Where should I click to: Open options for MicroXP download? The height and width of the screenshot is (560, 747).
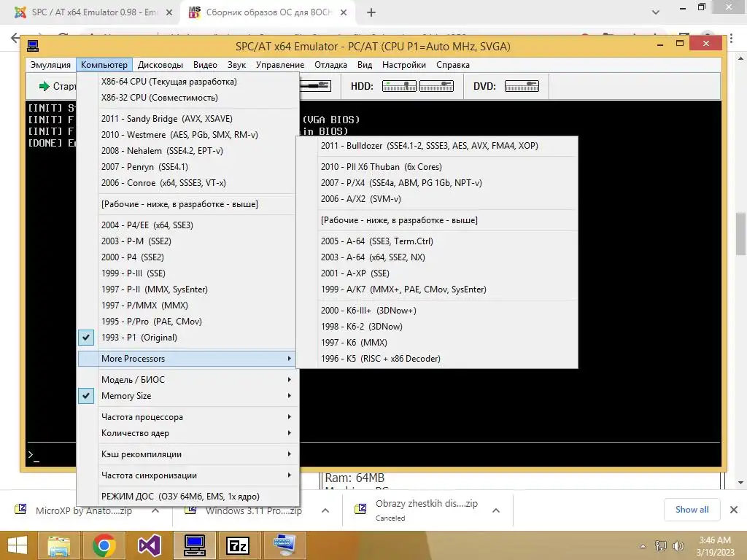[155, 510]
